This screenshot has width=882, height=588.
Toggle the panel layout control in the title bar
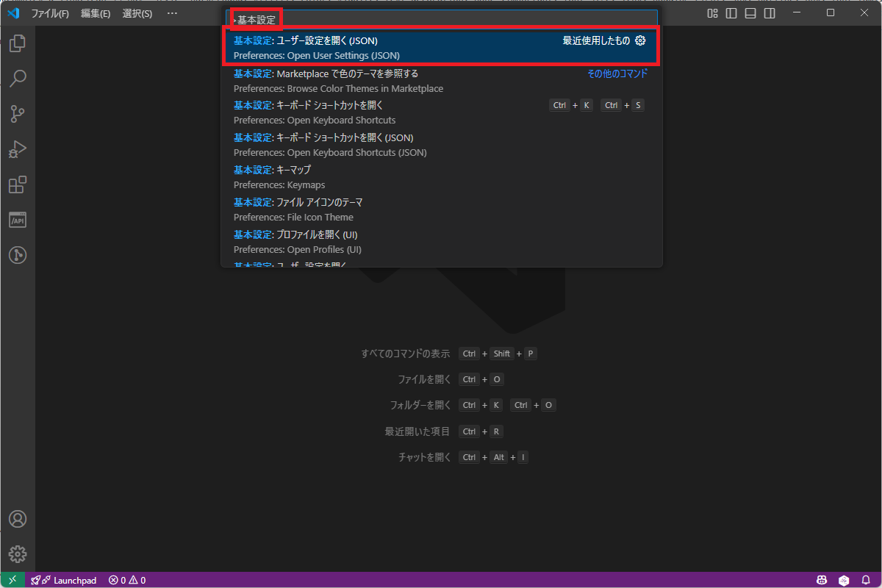(x=749, y=12)
